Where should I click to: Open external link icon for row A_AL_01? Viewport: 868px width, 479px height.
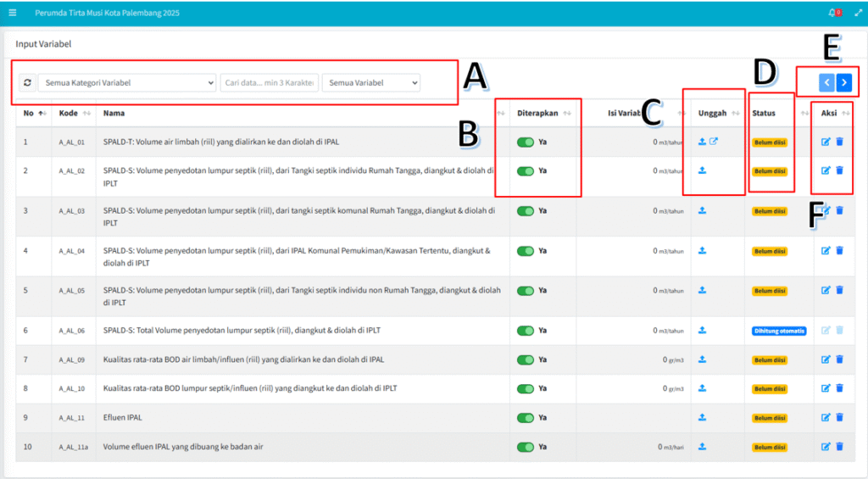713,142
